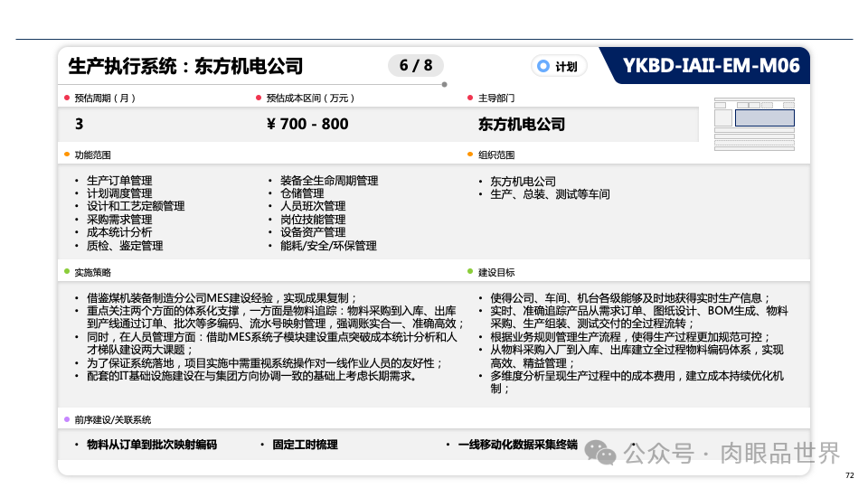Click the 生产订单管理 bullet item
Image resolution: width=868 pixels, height=488 pixels.
(x=119, y=181)
